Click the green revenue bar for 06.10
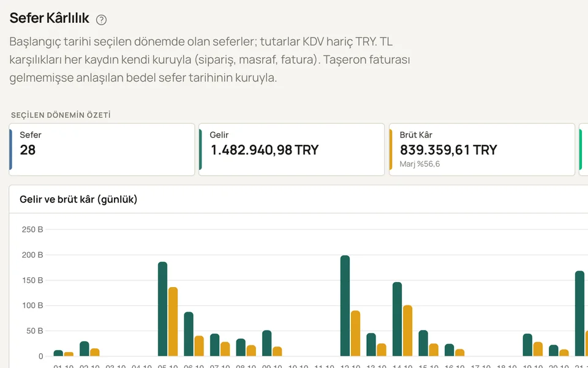Screen dimensions: 588x368 click(x=189, y=334)
